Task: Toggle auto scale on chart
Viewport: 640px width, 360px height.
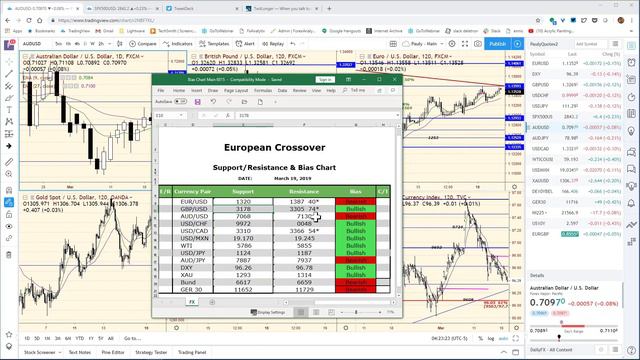Action: click(x=503, y=338)
